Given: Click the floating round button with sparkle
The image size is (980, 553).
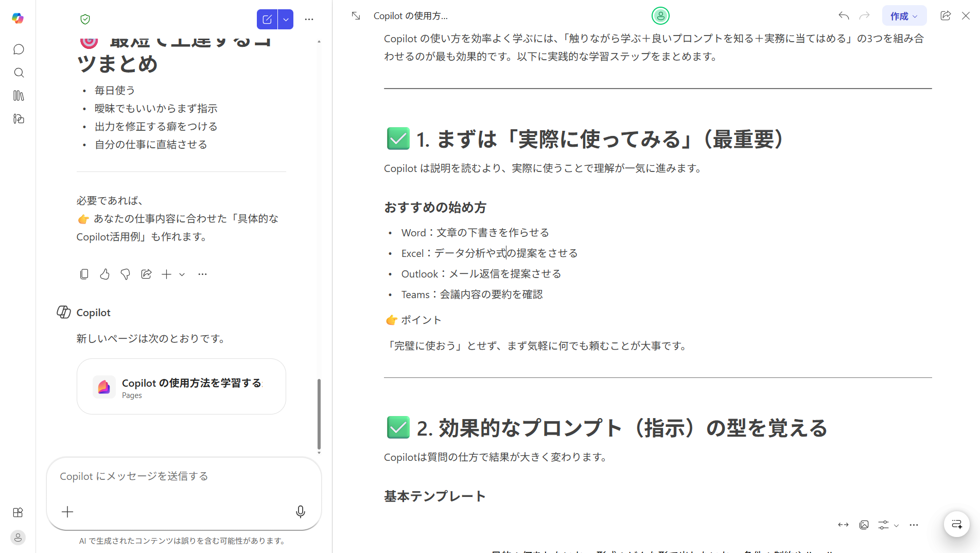Looking at the screenshot, I should (x=957, y=524).
